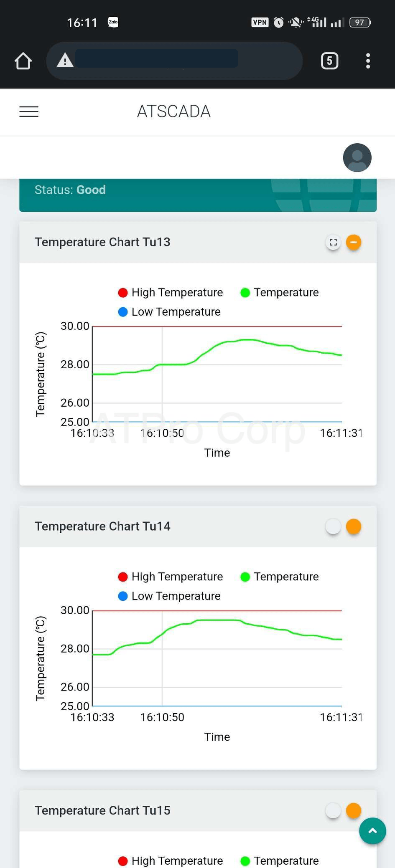Toggle Low Temperature series in Tu13 chart
The image size is (395, 868).
(169, 312)
